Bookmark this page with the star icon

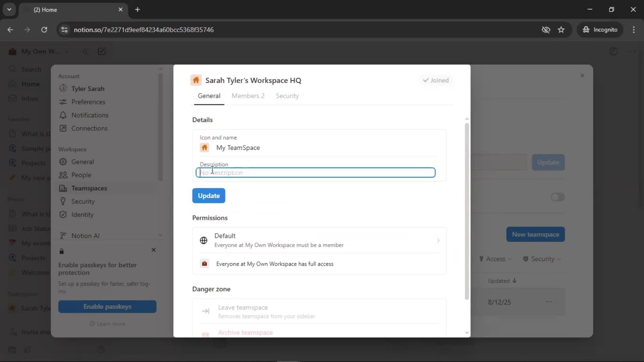point(561,29)
